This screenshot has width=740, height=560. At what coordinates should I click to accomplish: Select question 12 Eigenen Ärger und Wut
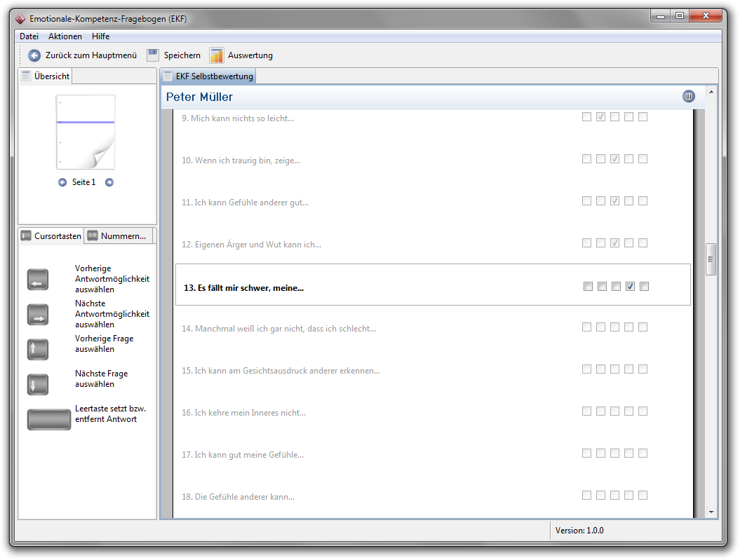[252, 245]
